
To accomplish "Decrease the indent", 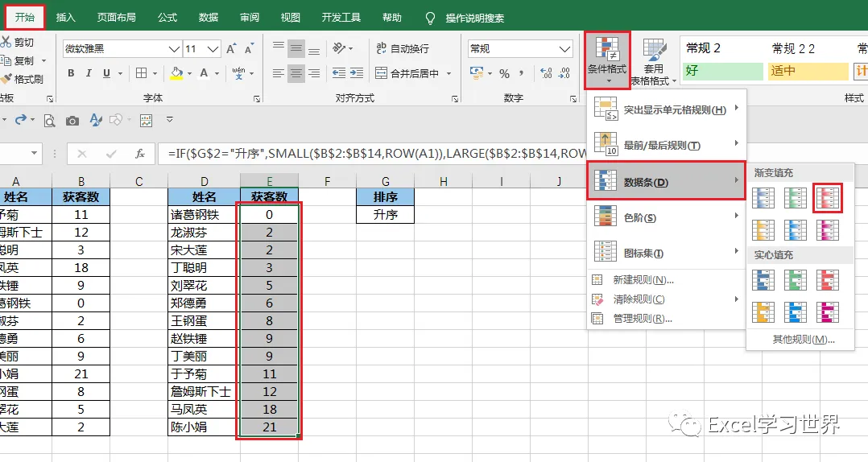I will (339, 73).
